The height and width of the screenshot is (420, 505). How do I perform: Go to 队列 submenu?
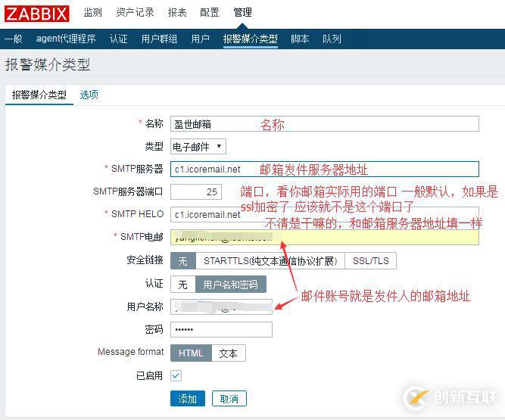click(332, 39)
